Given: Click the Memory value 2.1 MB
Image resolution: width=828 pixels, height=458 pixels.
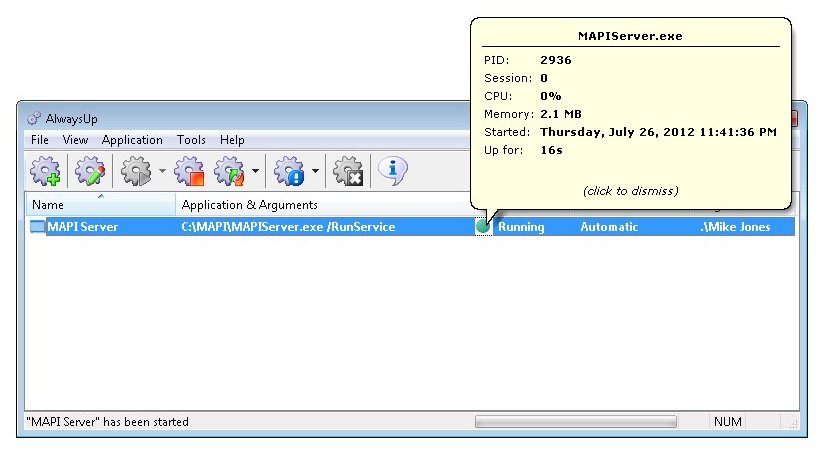Looking at the screenshot, I should (x=561, y=114).
